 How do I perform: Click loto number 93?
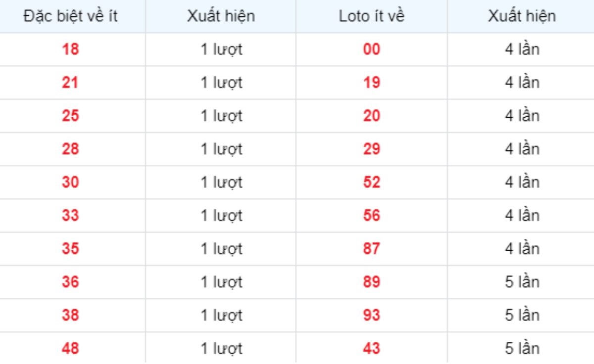pyautogui.click(x=371, y=315)
